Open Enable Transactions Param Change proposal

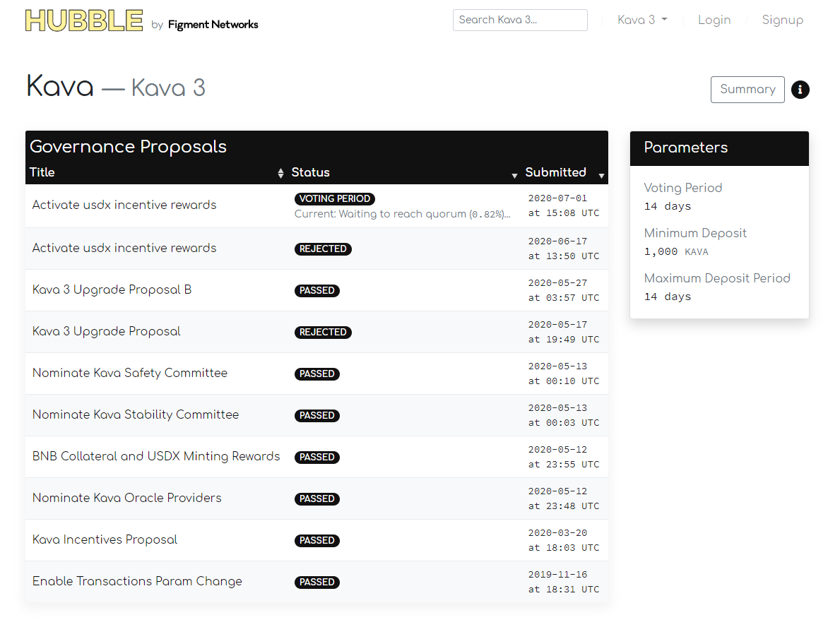point(137,582)
